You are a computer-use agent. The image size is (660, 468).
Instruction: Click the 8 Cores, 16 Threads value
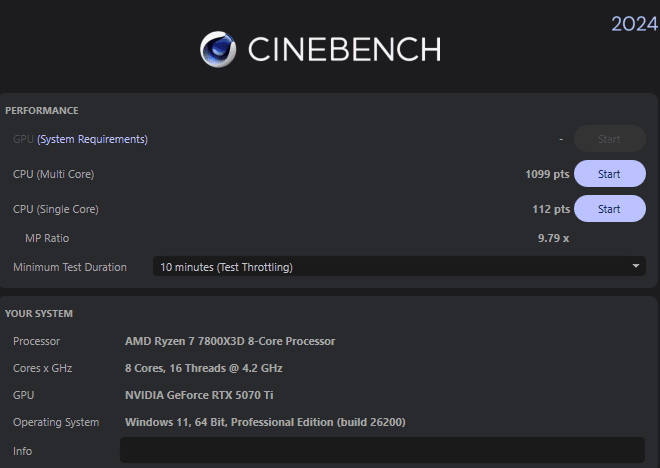point(203,368)
